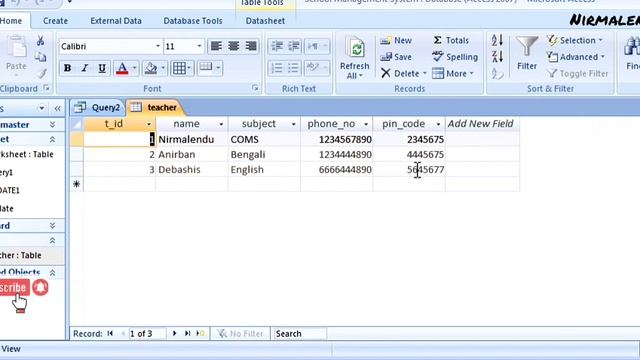
Task: Open the Calibri font name dropdown
Action: tap(158, 46)
